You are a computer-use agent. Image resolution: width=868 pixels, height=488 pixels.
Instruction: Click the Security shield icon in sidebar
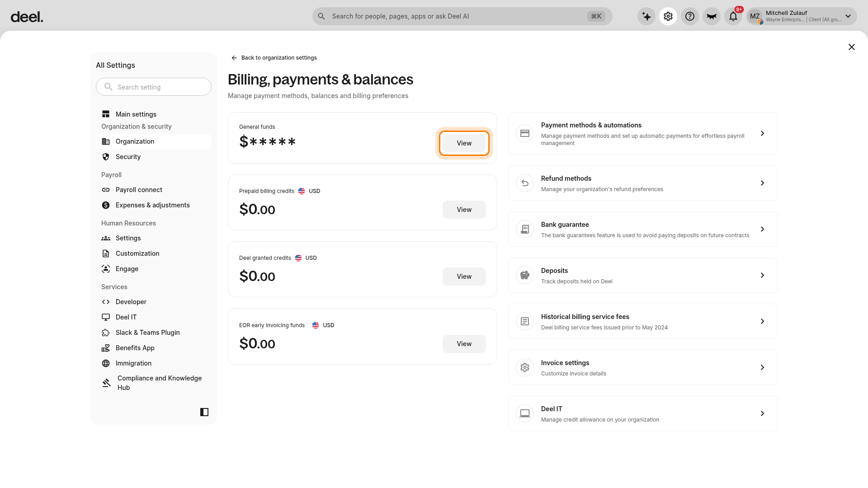(106, 157)
